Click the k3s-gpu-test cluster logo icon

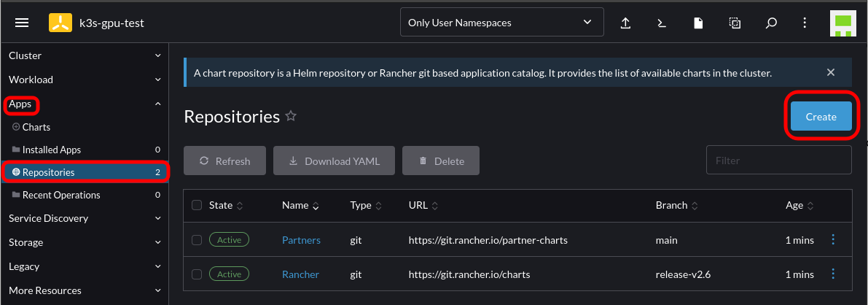[x=60, y=23]
